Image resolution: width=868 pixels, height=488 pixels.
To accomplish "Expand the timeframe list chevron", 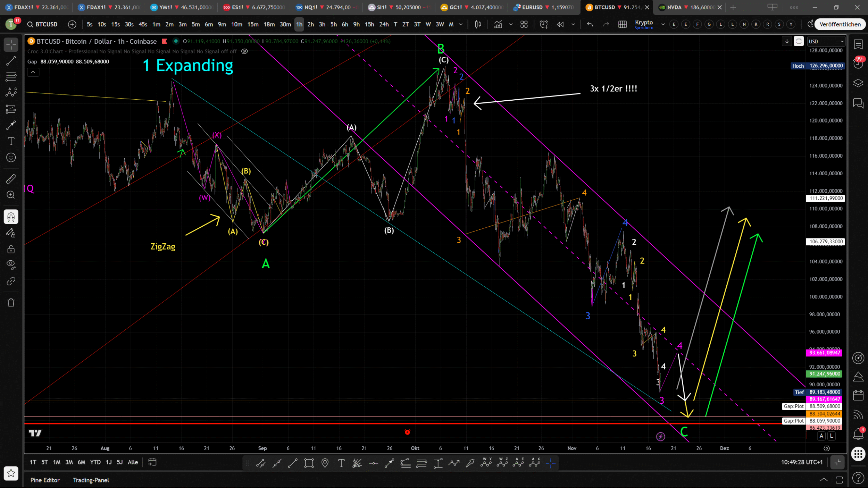I will tap(461, 24).
